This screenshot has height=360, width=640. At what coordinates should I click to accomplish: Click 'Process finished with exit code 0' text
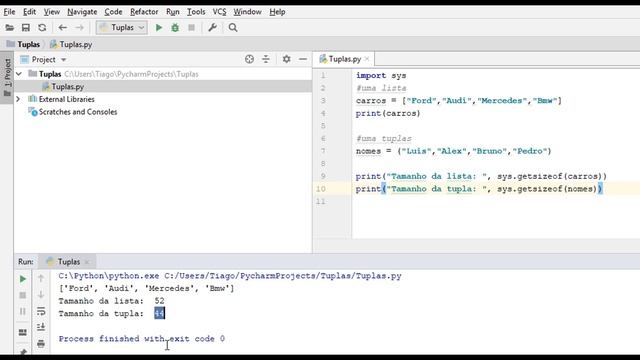click(142, 339)
